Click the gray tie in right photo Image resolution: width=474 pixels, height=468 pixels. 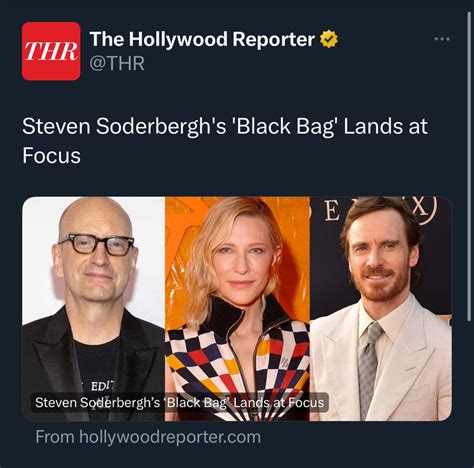pos(368,368)
